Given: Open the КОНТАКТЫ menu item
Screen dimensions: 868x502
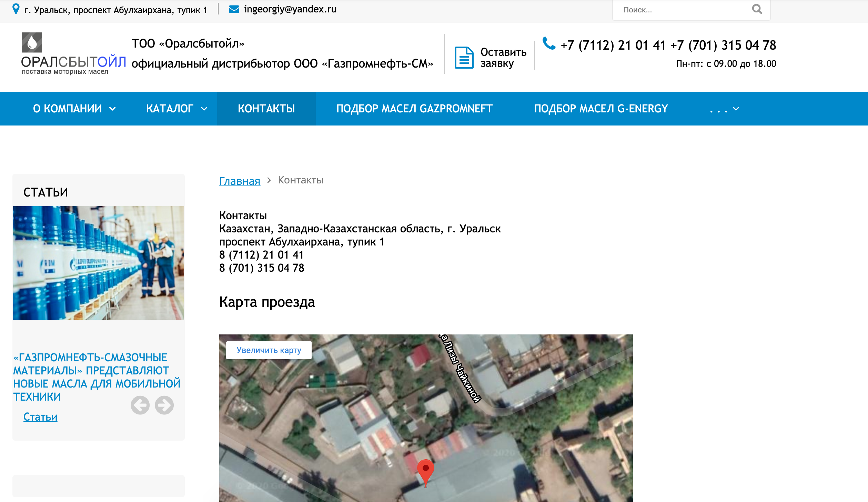Looking at the screenshot, I should coord(266,109).
